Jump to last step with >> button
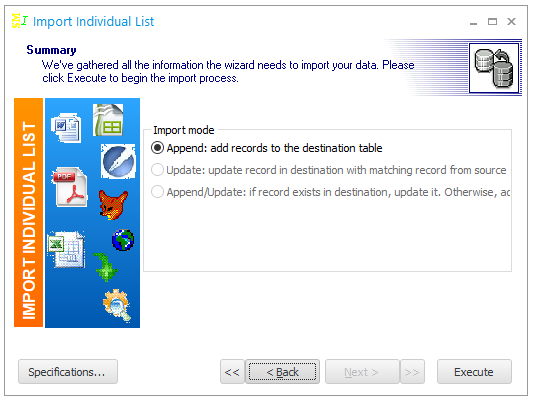Screen dimensions: 533x401 (x=412, y=372)
